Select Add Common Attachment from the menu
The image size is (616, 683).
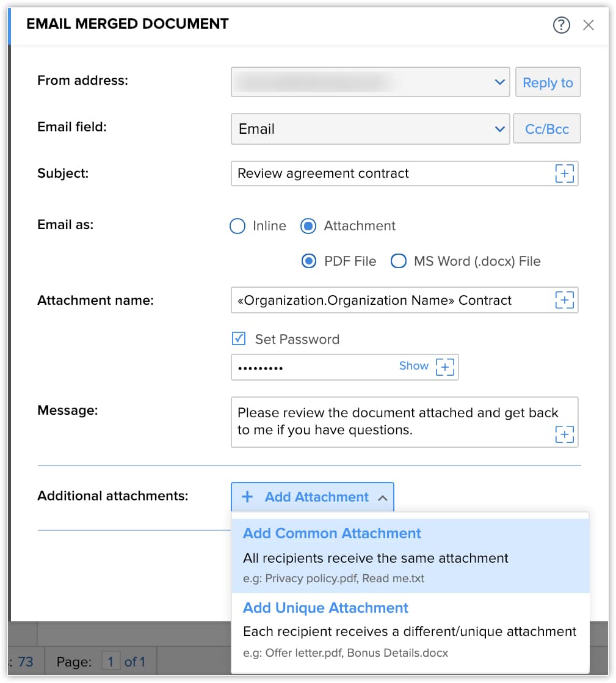(x=332, y=533)
